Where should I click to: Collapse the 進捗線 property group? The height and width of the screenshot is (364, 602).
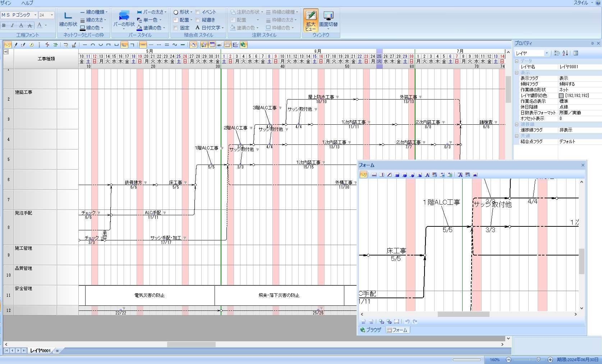(x=516, y=124)
